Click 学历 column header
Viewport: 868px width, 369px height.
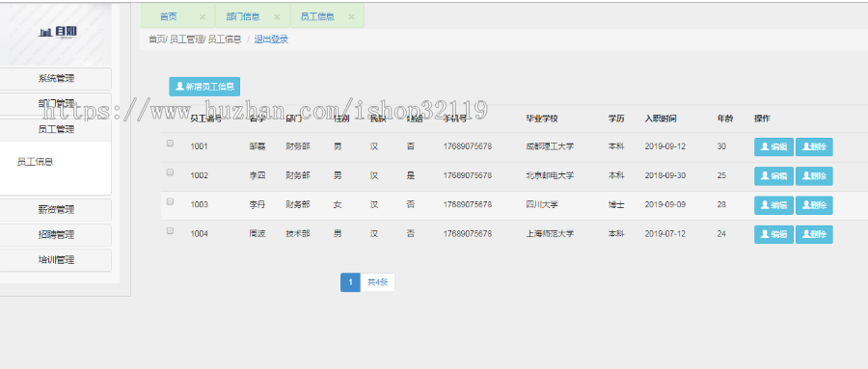pyautogui.click(x=616, y=119)
